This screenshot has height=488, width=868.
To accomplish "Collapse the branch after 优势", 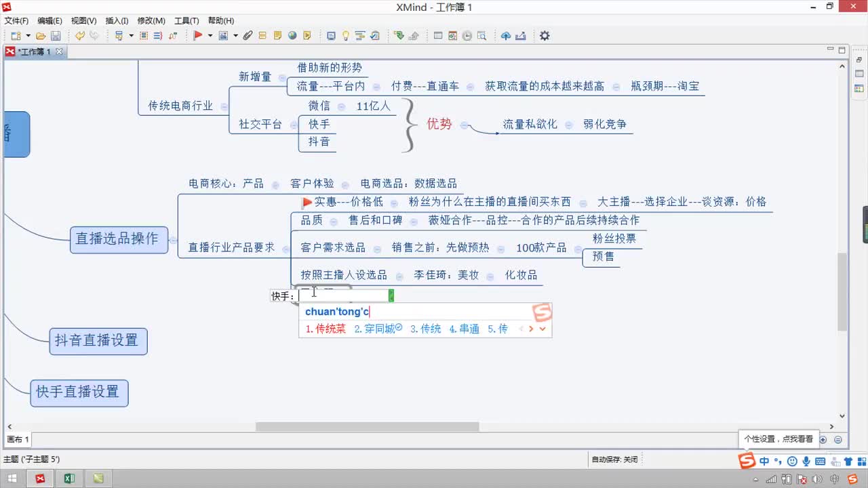I will pos(464,125).
